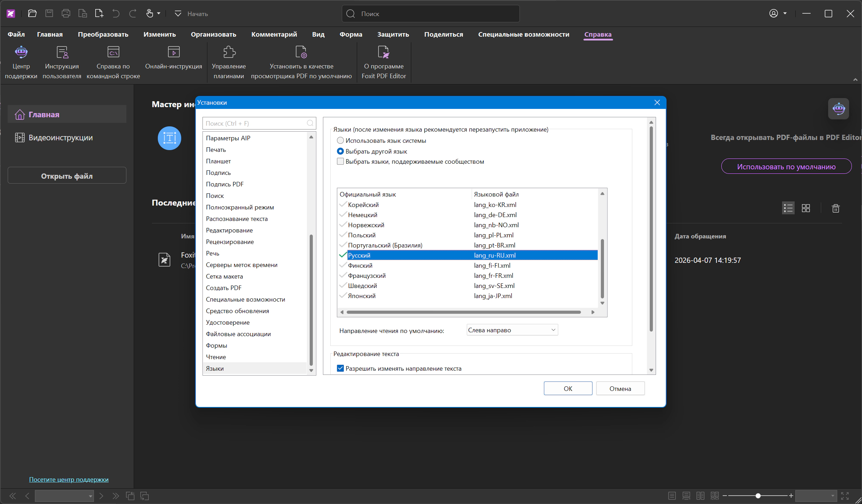Open About Foxit PDF Editor icon

pos(383,52)
